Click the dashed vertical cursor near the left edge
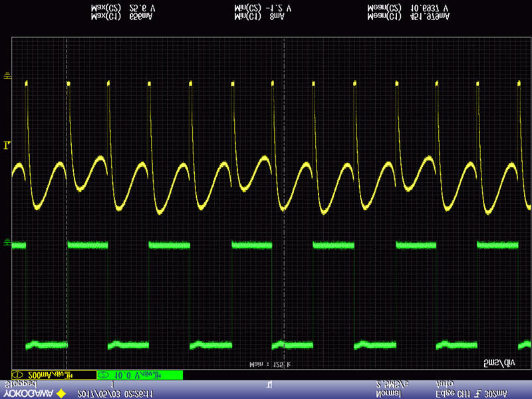 point(66,203)
